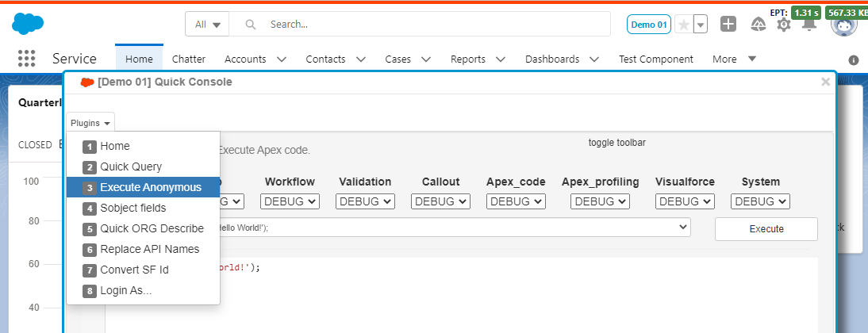The width and height of the screenshot is (868, 333).
Task: Expand the Cases tab chevron
Action: 426,59
